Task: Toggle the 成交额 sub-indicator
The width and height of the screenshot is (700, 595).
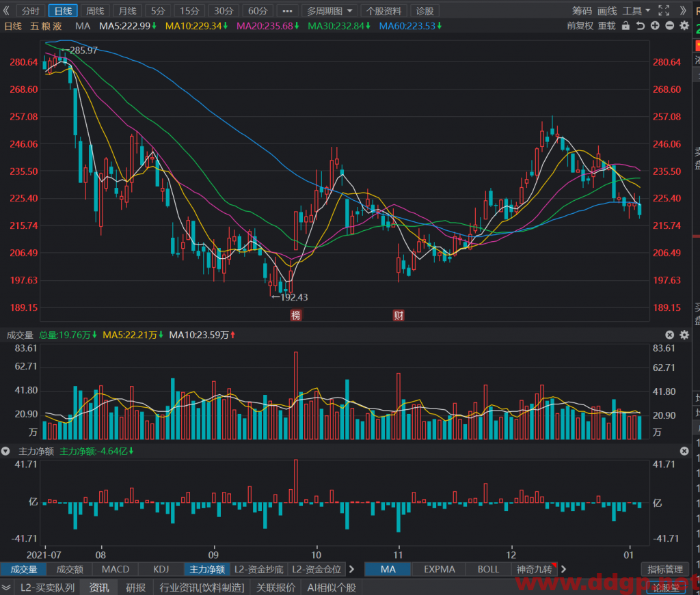Action: click(x=70, y=569)
